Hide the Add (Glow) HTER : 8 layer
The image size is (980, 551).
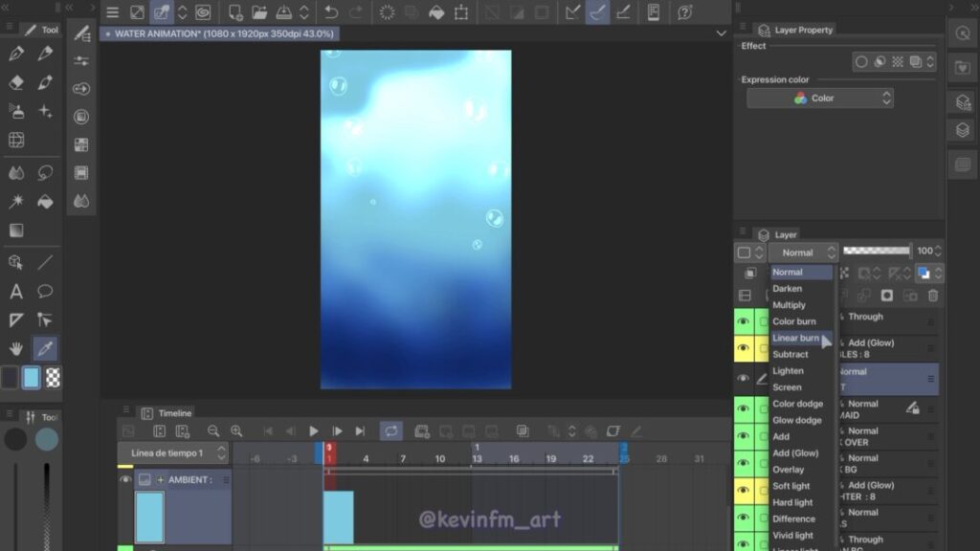pyautogui.click(x=743, y=491)
